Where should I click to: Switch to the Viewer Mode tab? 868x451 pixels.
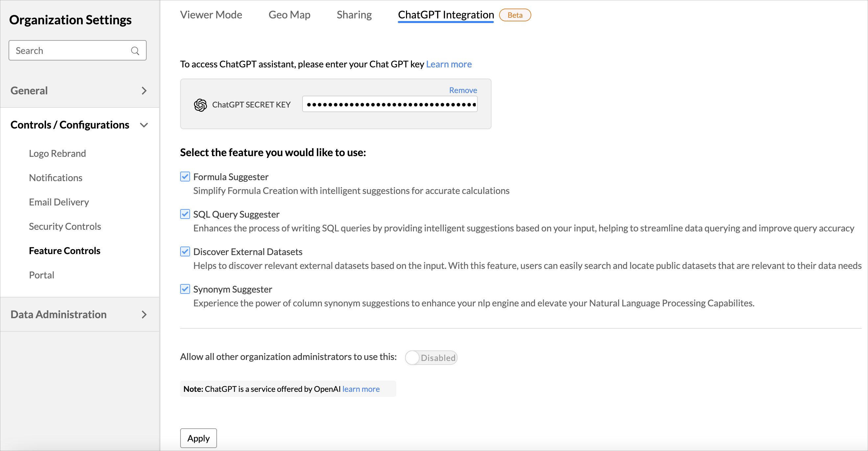211,14
